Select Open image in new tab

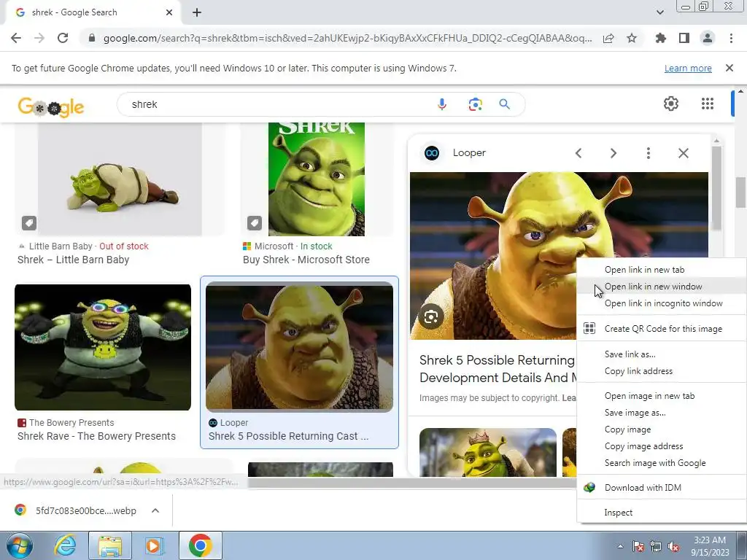(x=662, y=396)
